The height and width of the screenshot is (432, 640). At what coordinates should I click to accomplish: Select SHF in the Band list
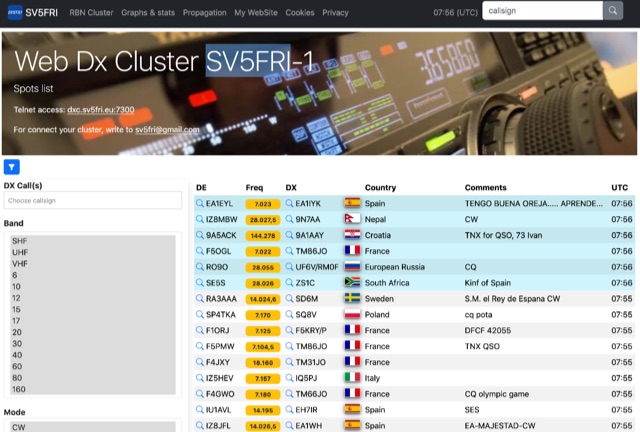click(19, 241)
